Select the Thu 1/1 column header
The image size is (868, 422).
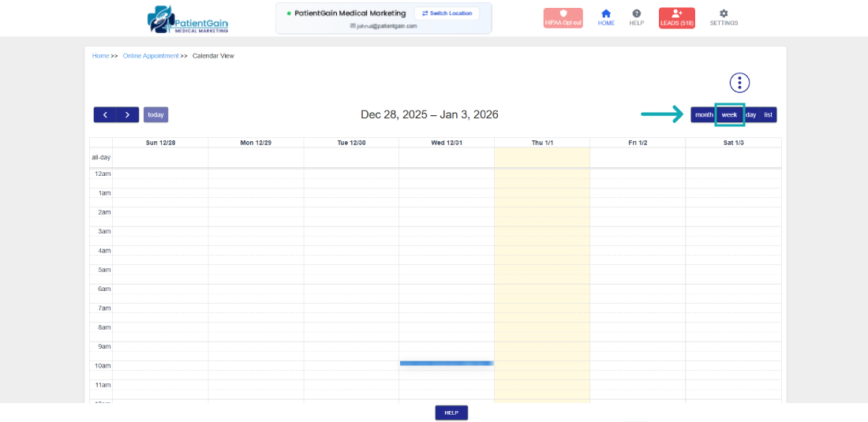click(542, 143)
